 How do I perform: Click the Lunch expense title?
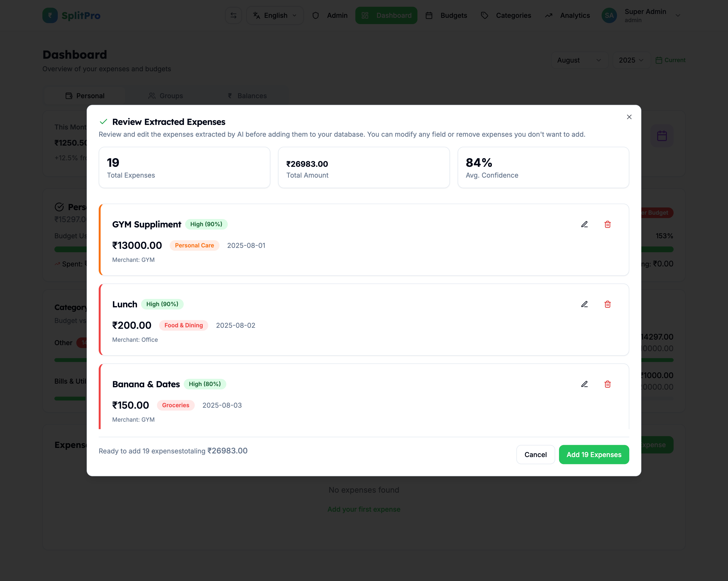tap(125, 304)
